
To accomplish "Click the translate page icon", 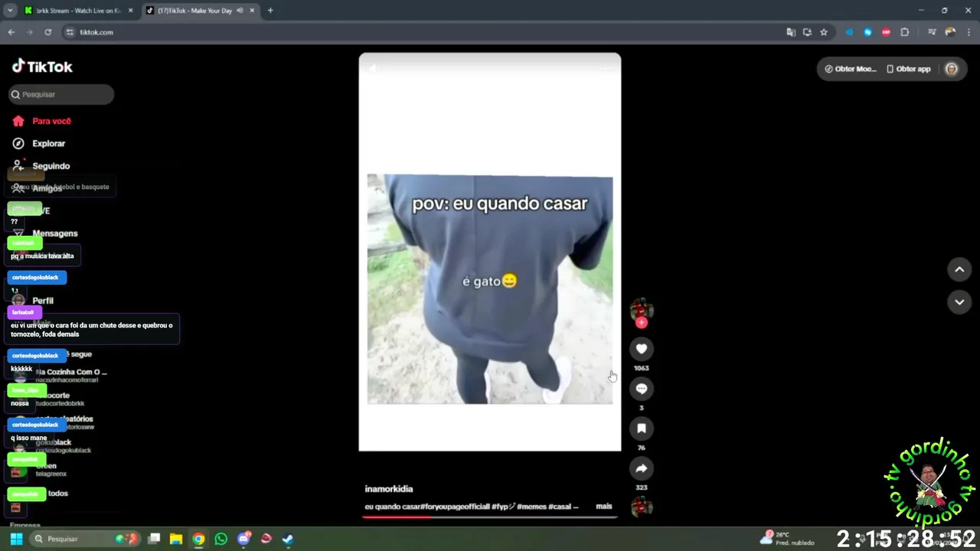I will (791, 32).
